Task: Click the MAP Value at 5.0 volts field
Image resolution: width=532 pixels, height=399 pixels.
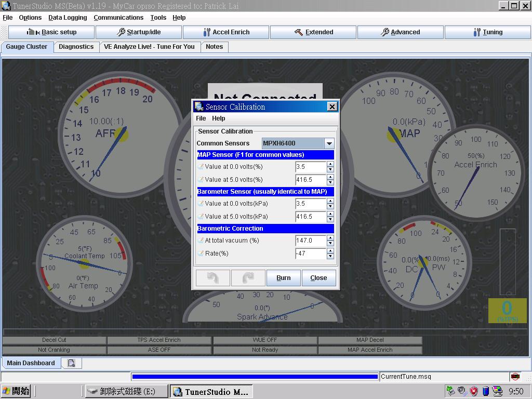Action: [310, 180]
